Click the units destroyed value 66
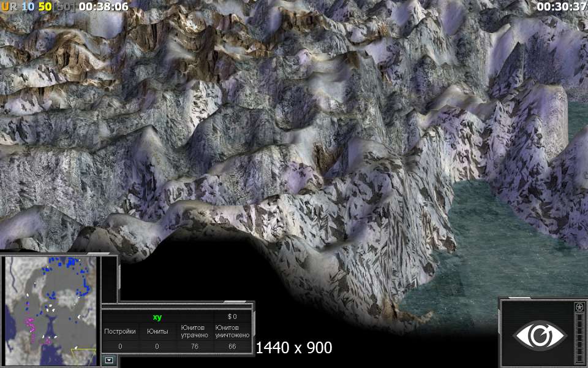 (232, 347)
